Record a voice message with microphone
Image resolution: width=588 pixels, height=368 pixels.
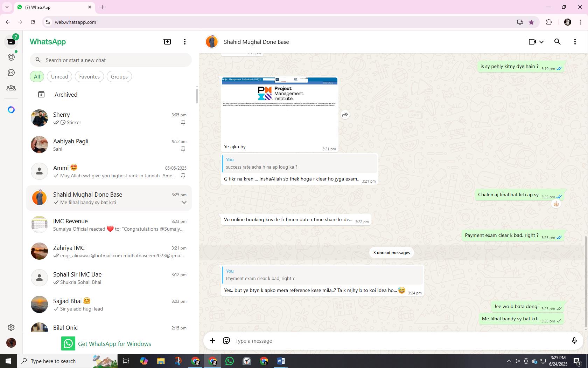(x=574, y=341)
